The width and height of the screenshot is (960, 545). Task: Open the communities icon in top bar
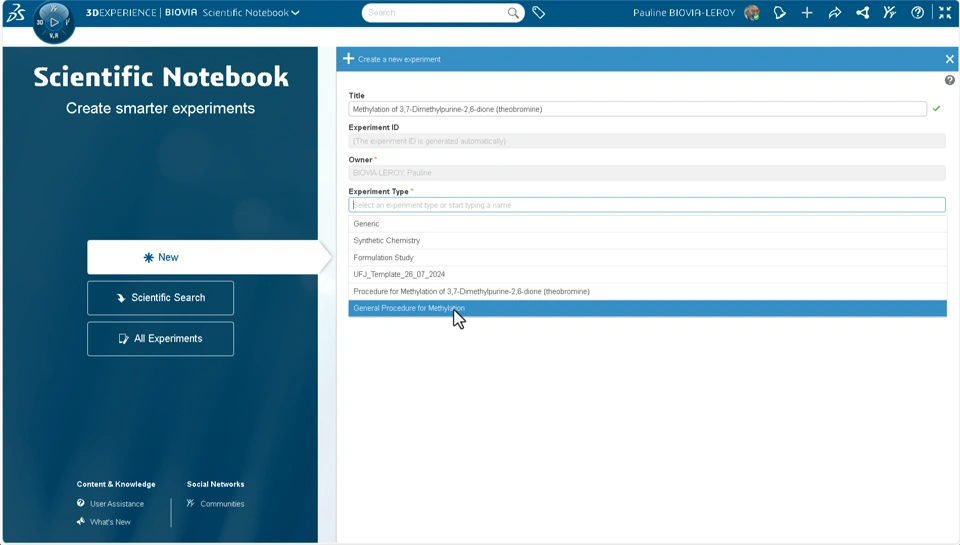(890, 12)
